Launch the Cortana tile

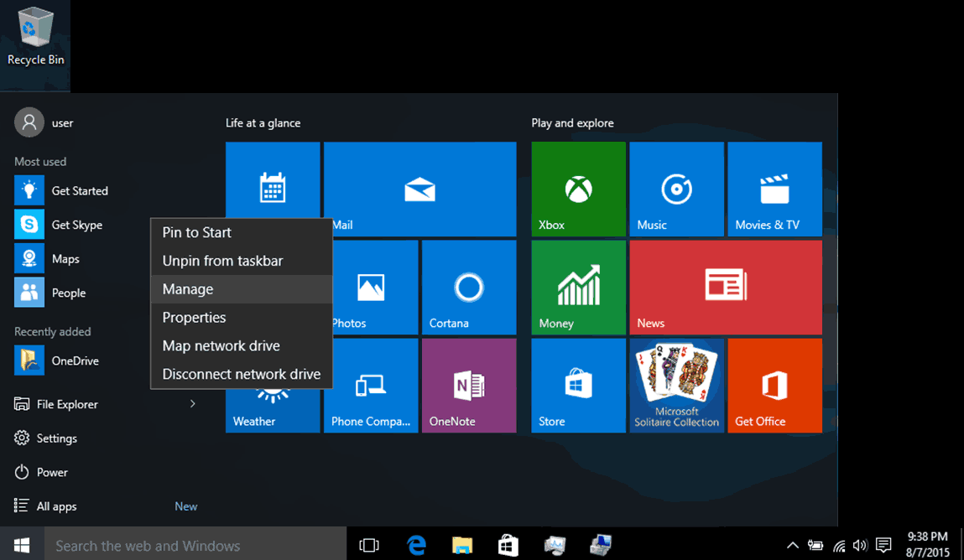[469, 288]
